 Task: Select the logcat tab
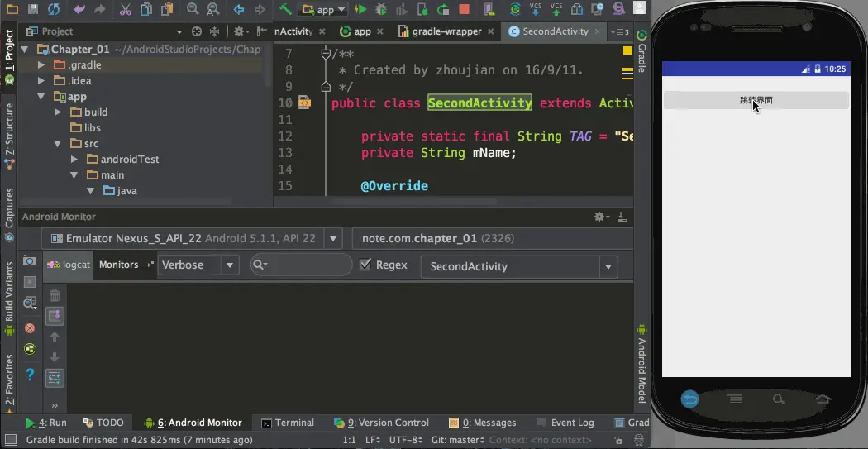(69, 265)
